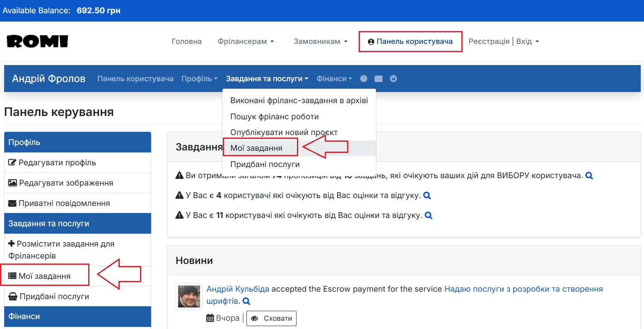Click magnifier next to 4 users awaiting feedback

pyautogui.click(x=427, y=195)
